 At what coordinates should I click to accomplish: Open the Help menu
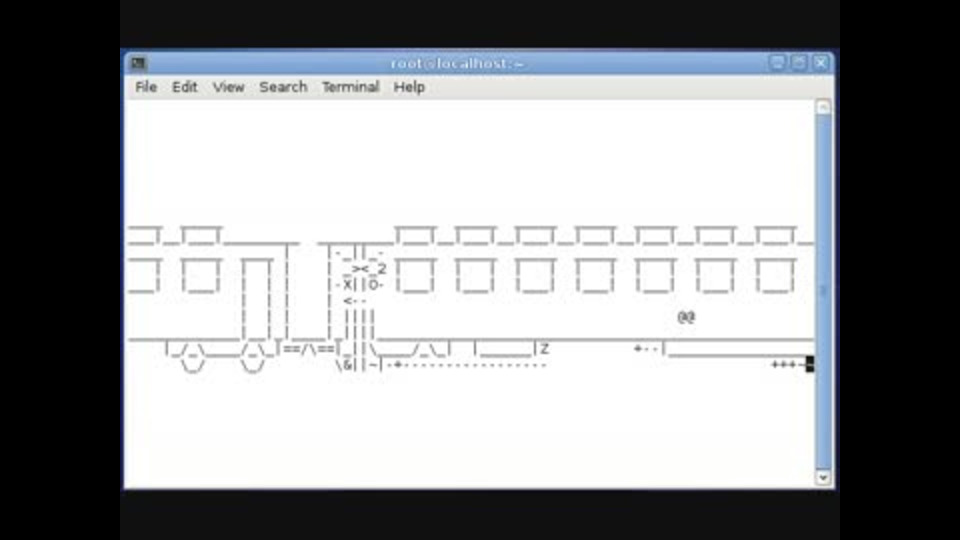pyautogui.click(x=409, y=87)
